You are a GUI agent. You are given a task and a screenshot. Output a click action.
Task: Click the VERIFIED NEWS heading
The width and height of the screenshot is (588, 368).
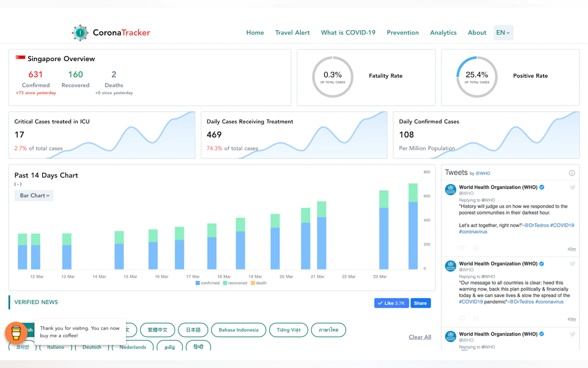(36, 302)
